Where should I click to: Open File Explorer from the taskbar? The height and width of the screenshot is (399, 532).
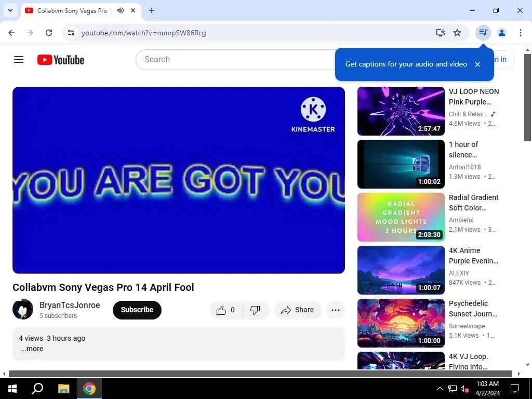coord(63,389)
